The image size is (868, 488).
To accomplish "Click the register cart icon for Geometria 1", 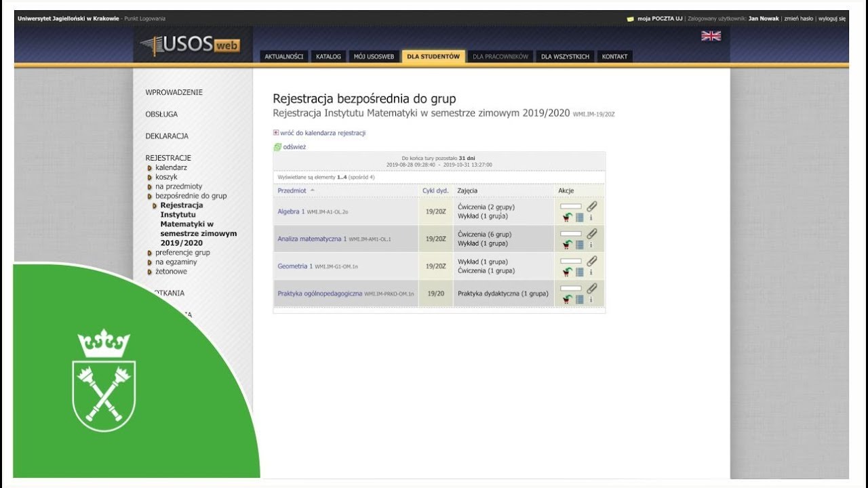I will coord(568,272).
